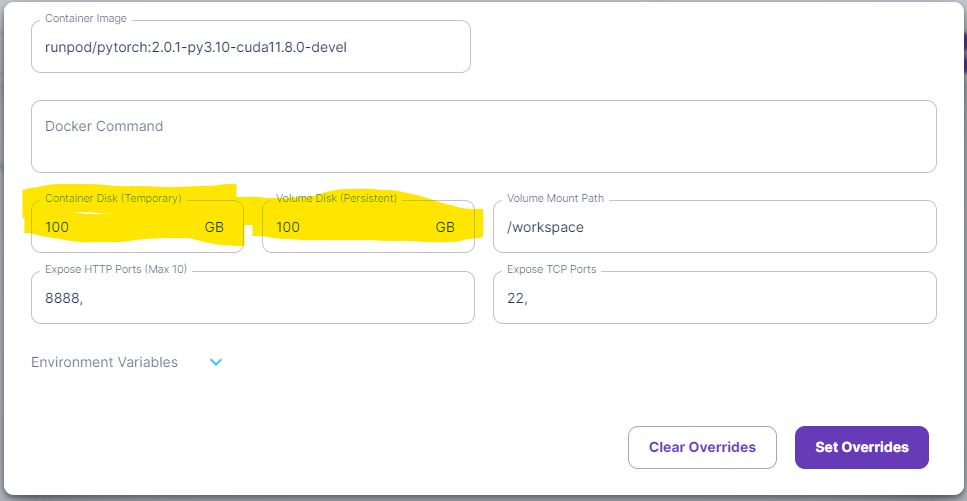Click the 100 value in Volume Disk
The width and height of the screenshot is (967, 501).
pyautogui.click(x=288, y=227)
